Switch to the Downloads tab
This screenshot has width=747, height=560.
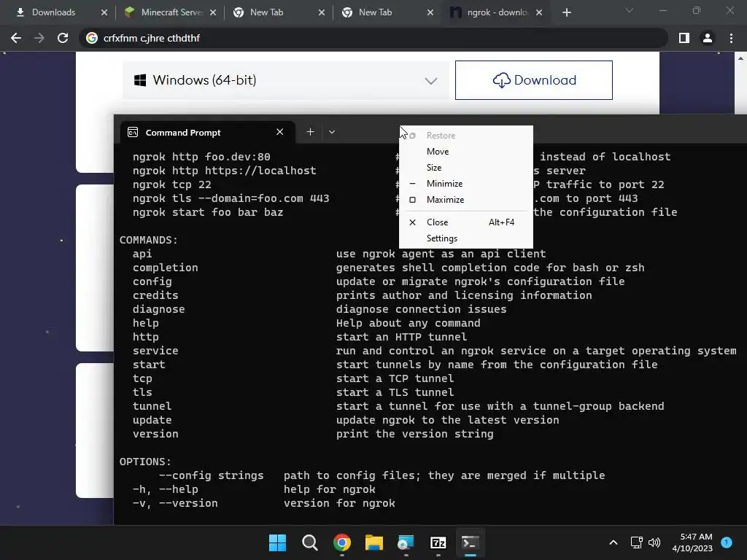pyautogui.click(x=53, y=12)
